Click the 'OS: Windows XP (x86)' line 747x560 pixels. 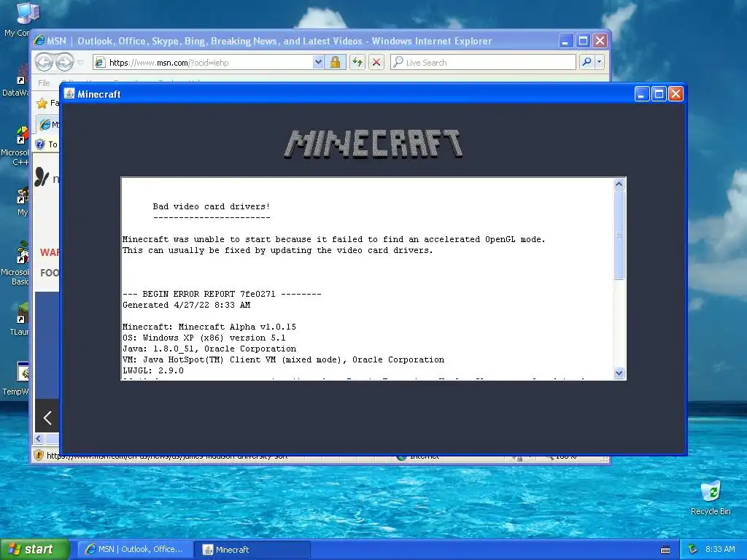click(x=204, y=338)
